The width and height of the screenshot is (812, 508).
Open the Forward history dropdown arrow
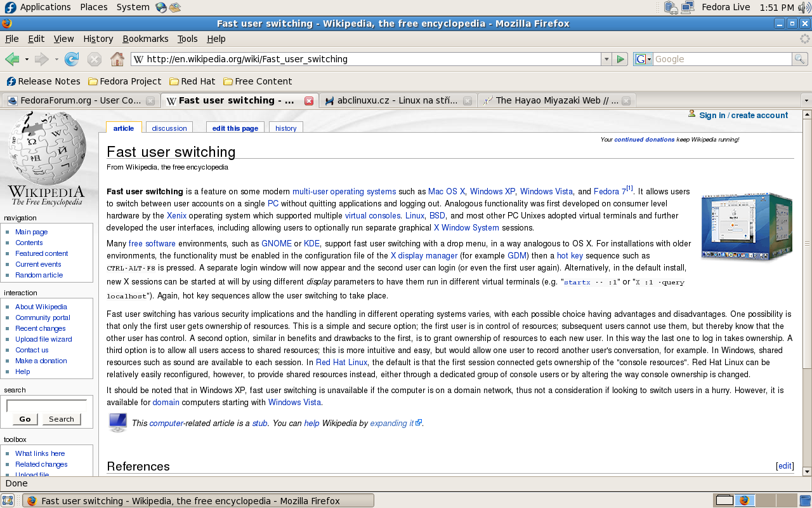tap(56, 59)
